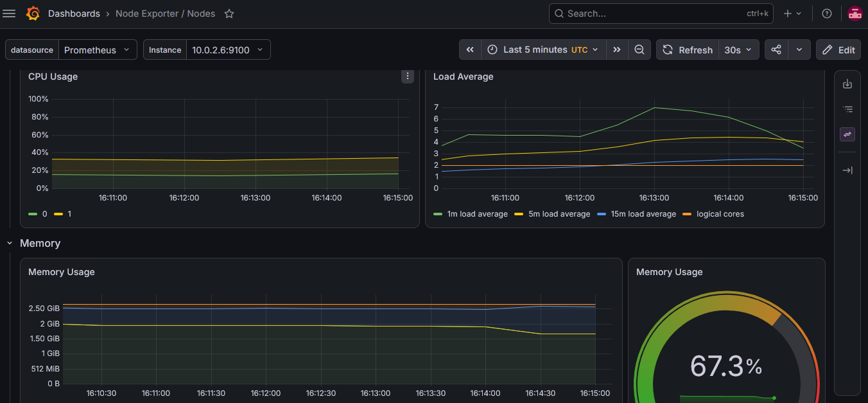868x403 pixels.
Task: Collapse the side toolbar arrow icon
Action: coord(847,170)
